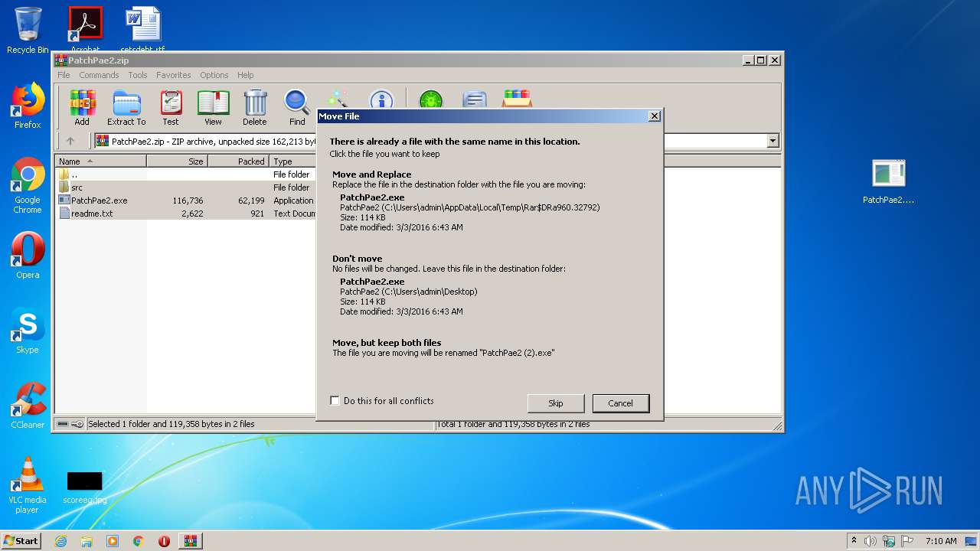Click the Extract To toolbar icon
Image resolution: width=980 pixels, height=551 pixels.
[126, 108]
